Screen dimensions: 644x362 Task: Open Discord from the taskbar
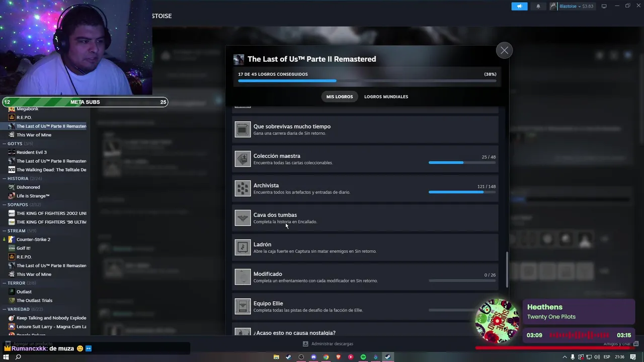pyautogui.click(x=313, y=357)
